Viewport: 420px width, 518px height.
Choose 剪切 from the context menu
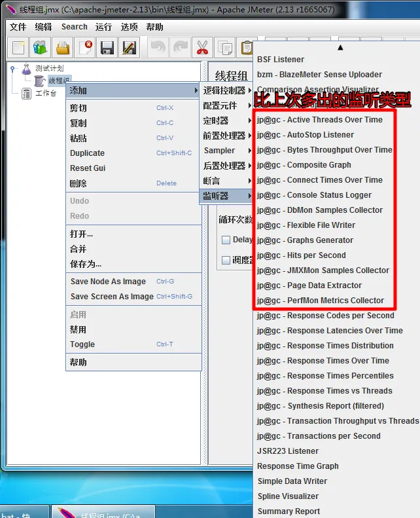133,108
